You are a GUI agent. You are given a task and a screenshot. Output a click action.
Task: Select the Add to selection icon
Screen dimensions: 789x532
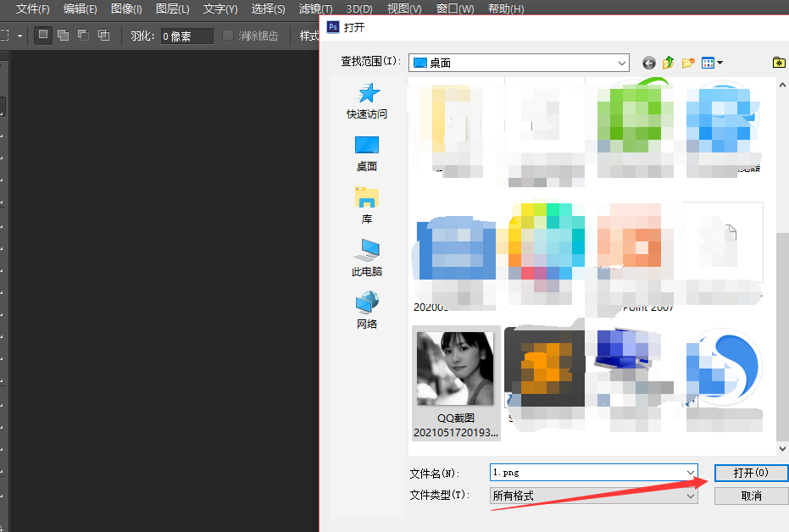click(x=64, y=36)
